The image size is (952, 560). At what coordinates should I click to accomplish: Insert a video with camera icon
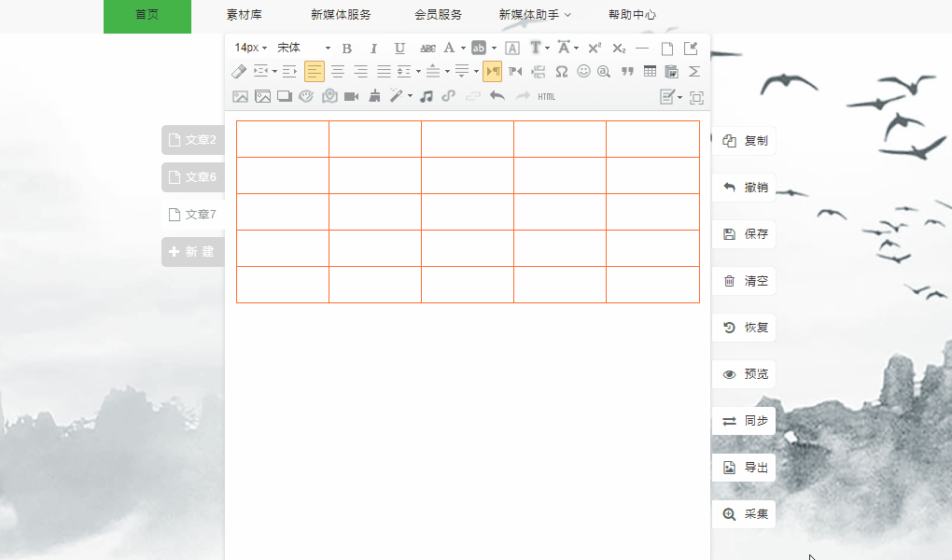point(352,96)
